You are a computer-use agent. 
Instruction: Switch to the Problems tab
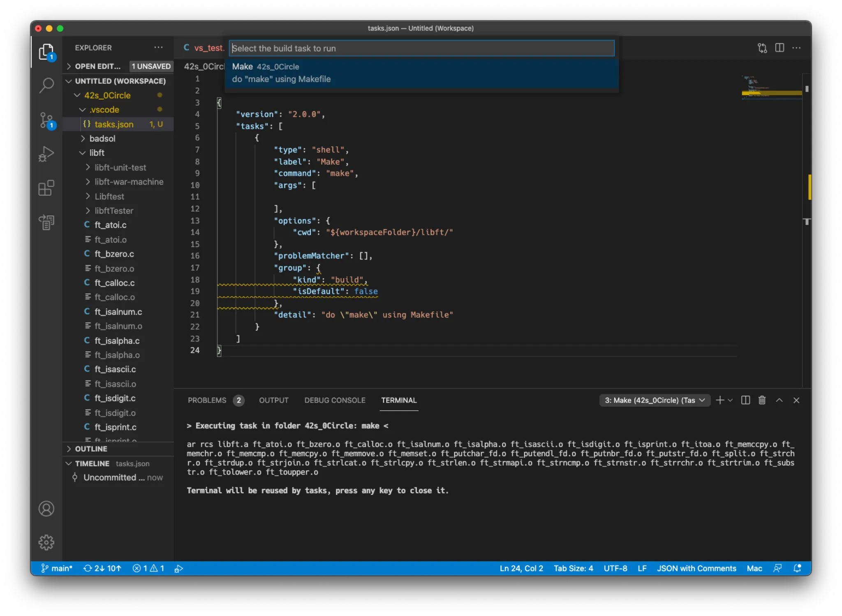point(207,400)
